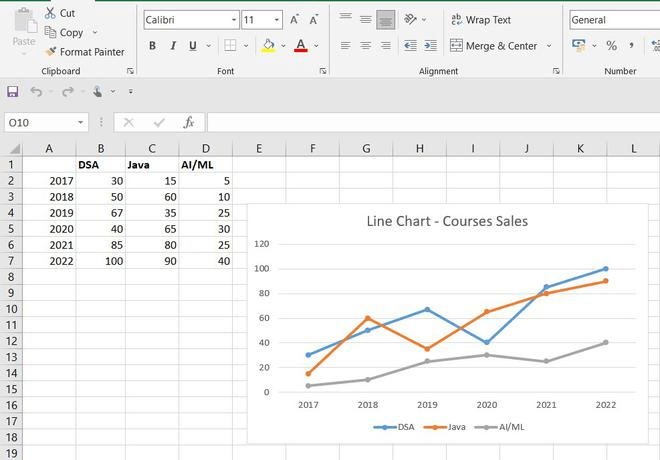Click the Insert Function fx icon
This screenshot has height=460, width=660.
click(x=189, y=122)
